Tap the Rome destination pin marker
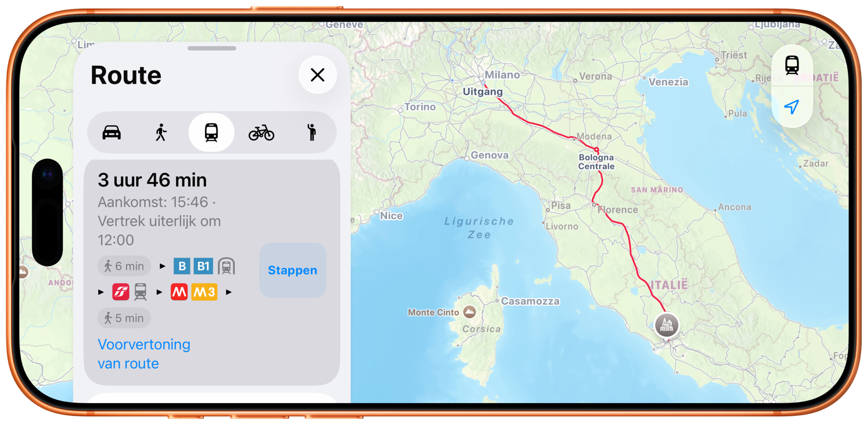 [x=667, y=325]
